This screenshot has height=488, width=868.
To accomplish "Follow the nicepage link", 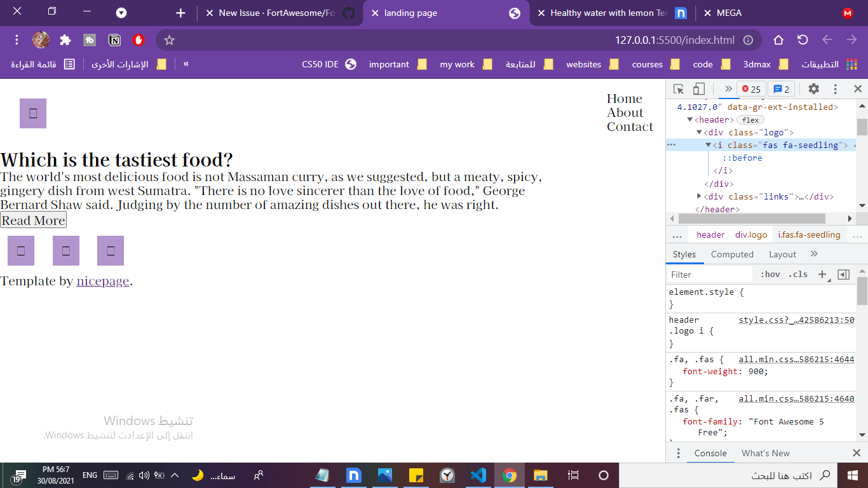I will pyautogui.click(x=103, y=281).
